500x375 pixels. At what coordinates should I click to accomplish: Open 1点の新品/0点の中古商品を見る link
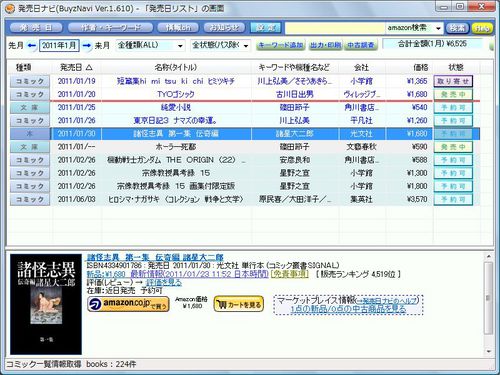348,309
